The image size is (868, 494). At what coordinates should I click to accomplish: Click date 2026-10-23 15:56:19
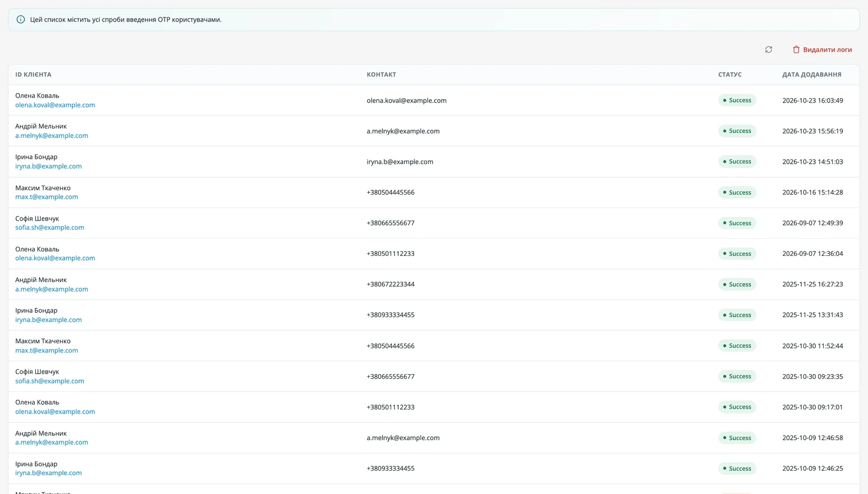click(x=813, y=131)
